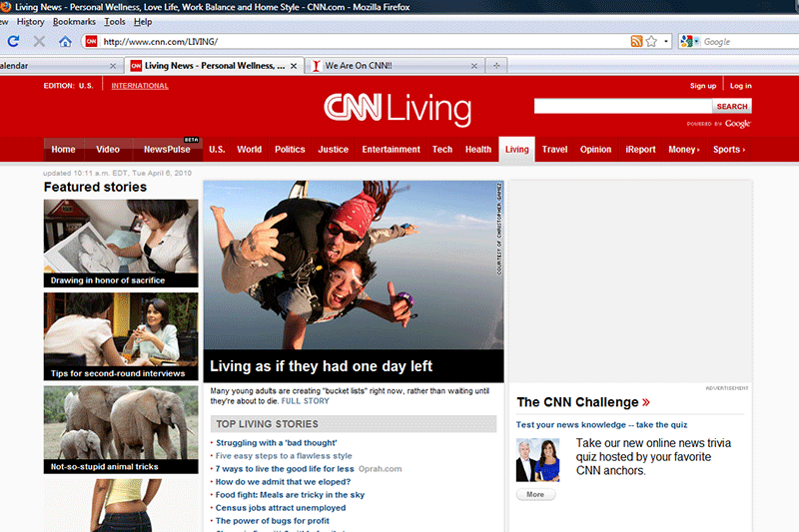
Task: Open the Tools menu
Action: [x=115, y=22]
